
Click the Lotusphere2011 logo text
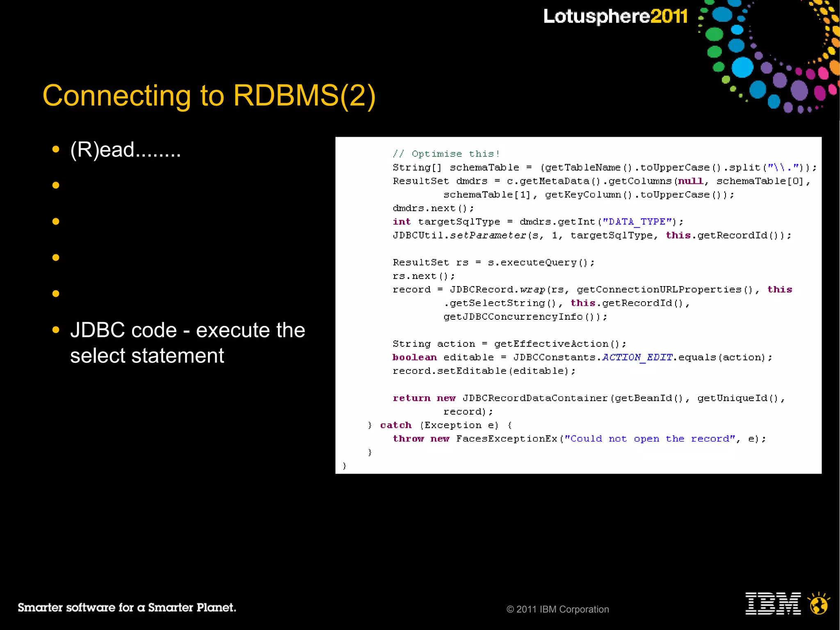pos(616,16)
